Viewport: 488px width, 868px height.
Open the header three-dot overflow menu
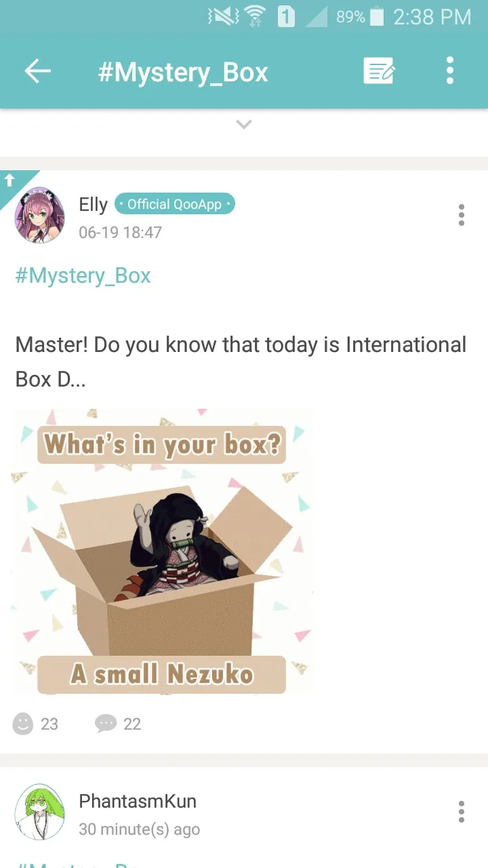click(x=449, y=71)
